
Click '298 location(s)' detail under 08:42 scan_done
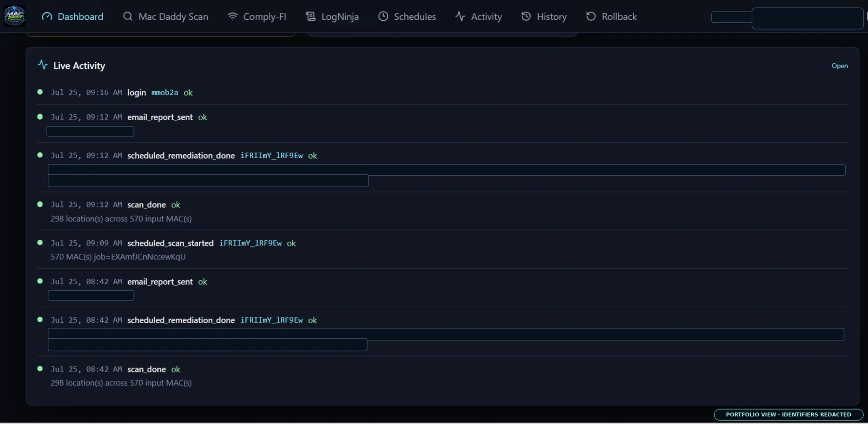pyautogui.click(x=121, y=383)
